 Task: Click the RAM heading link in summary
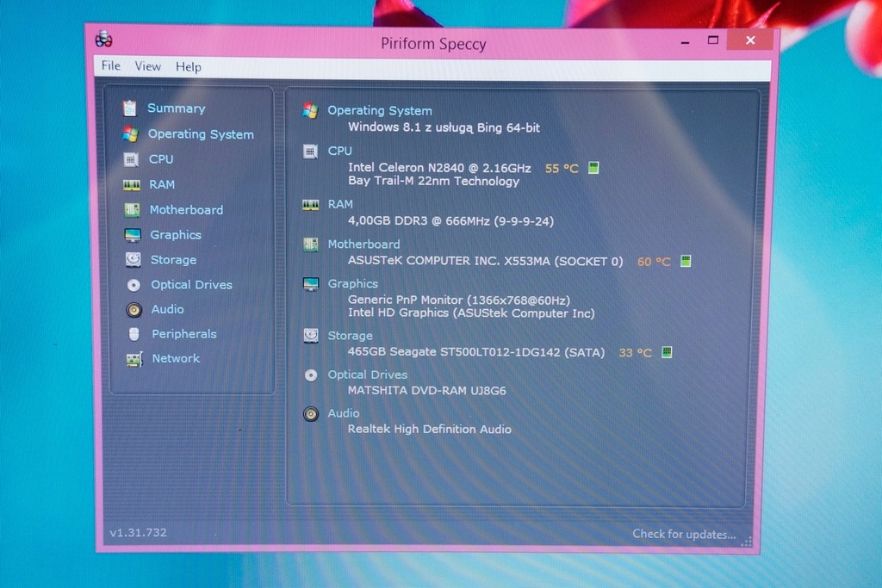[x=340, y=204]
